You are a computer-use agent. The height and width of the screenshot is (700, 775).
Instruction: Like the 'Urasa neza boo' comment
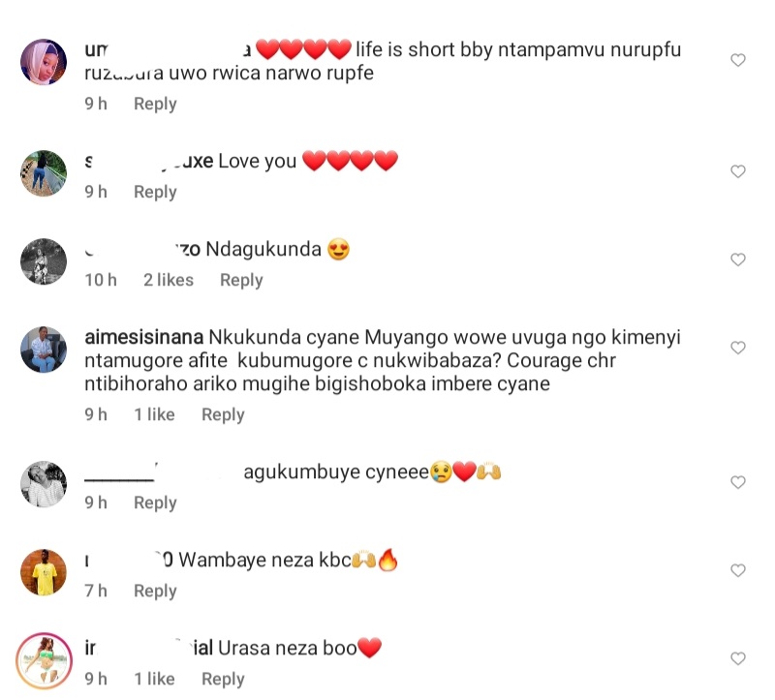[x=737, y=658]
